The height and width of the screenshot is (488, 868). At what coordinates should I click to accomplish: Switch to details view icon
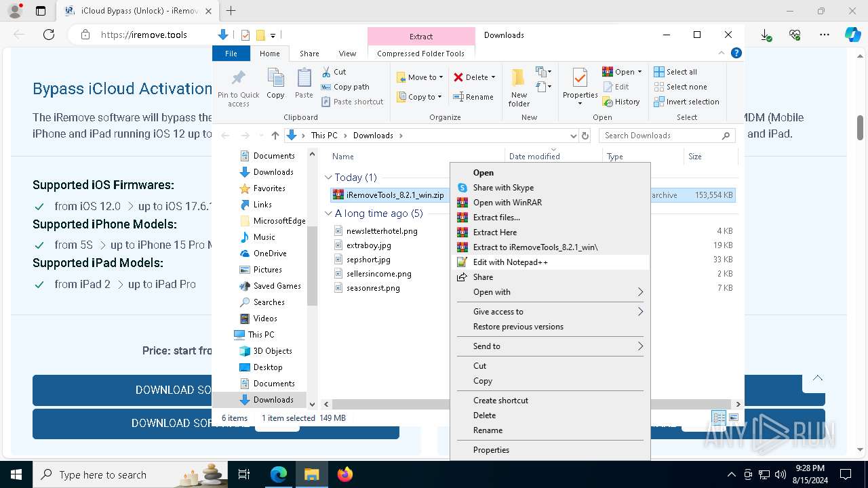click(719, 418)
